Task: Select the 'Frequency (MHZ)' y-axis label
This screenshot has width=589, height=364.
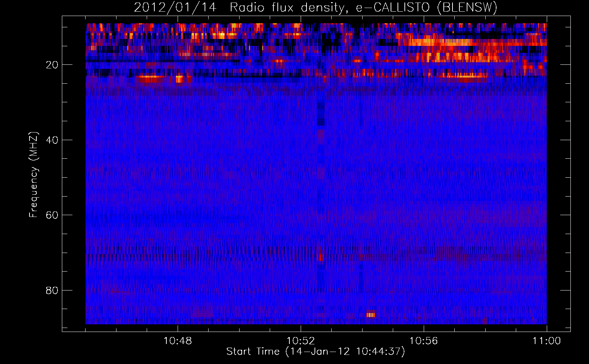Action: tap(33, 175)
